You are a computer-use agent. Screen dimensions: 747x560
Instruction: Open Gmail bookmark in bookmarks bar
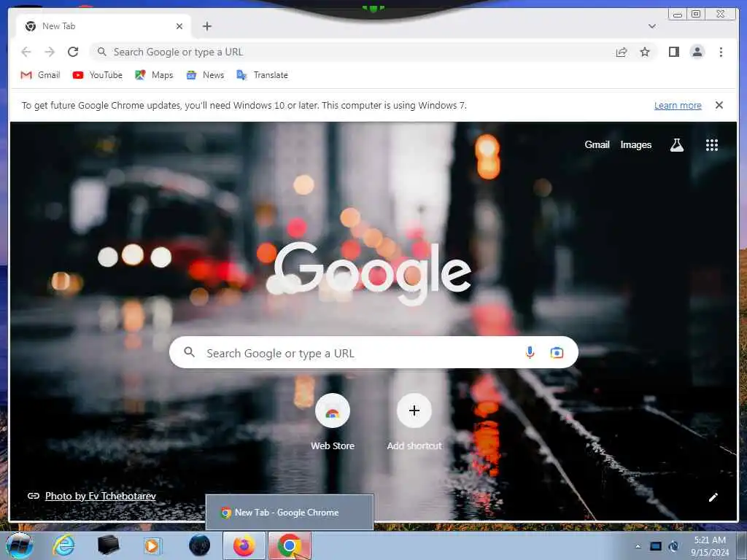pos(41,75)
